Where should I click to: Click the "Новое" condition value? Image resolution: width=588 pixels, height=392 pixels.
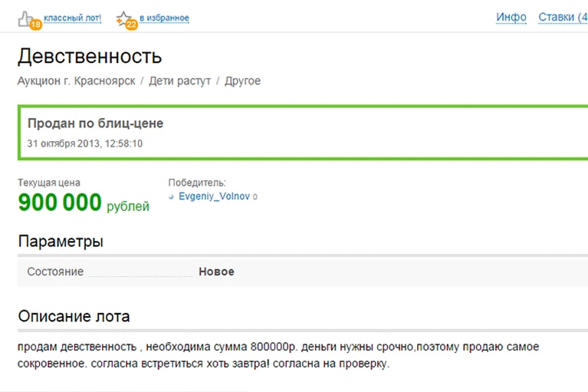216,272
